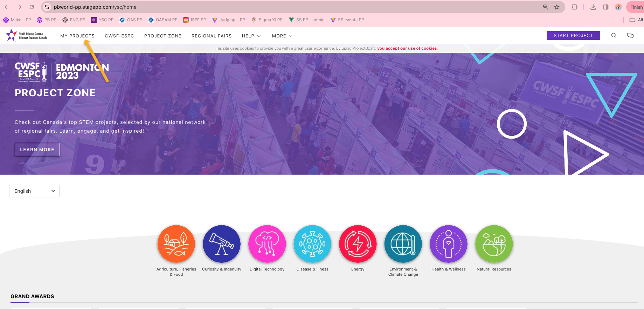Open the Agriculture, Fisheries & Food category icon
644x309 pixels.
pyautogui.click(x=176, y=244)
